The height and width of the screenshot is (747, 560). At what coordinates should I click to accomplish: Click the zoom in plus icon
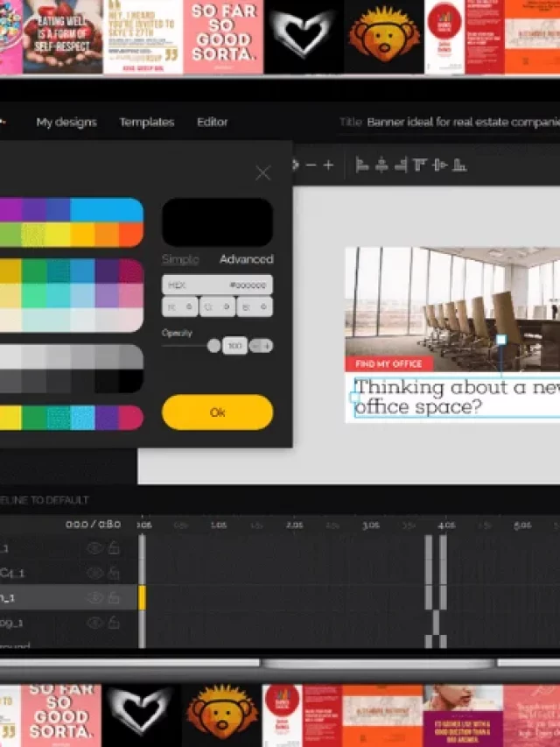coord(329,166)
